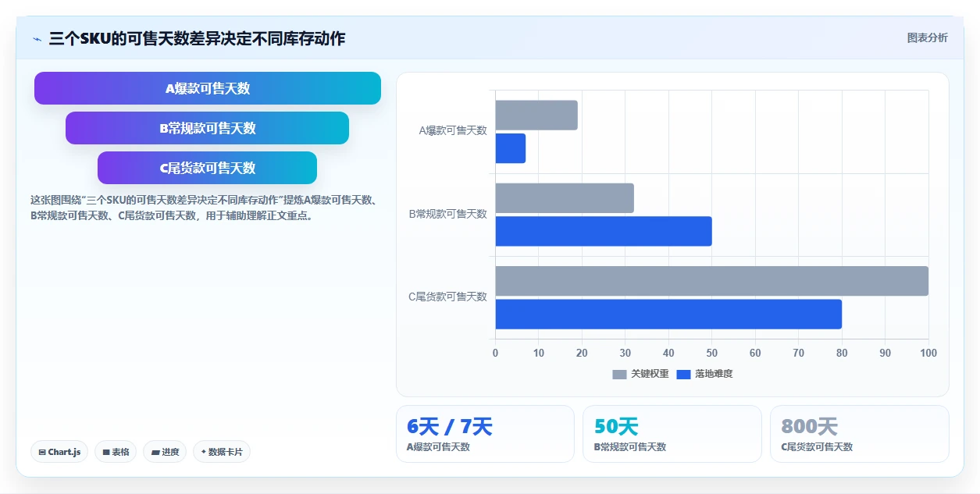
Task: Click the 关键权重 legend text
Action: 650,375
